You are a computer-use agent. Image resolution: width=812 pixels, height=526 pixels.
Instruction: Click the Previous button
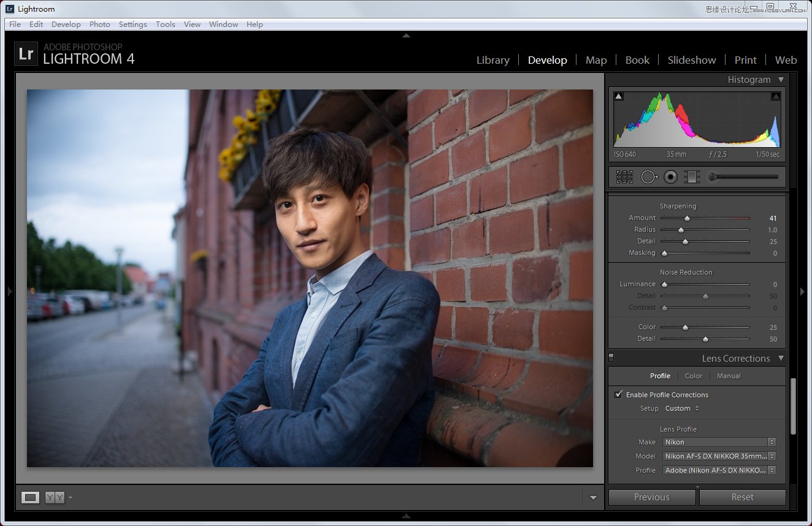pos(651,497)
